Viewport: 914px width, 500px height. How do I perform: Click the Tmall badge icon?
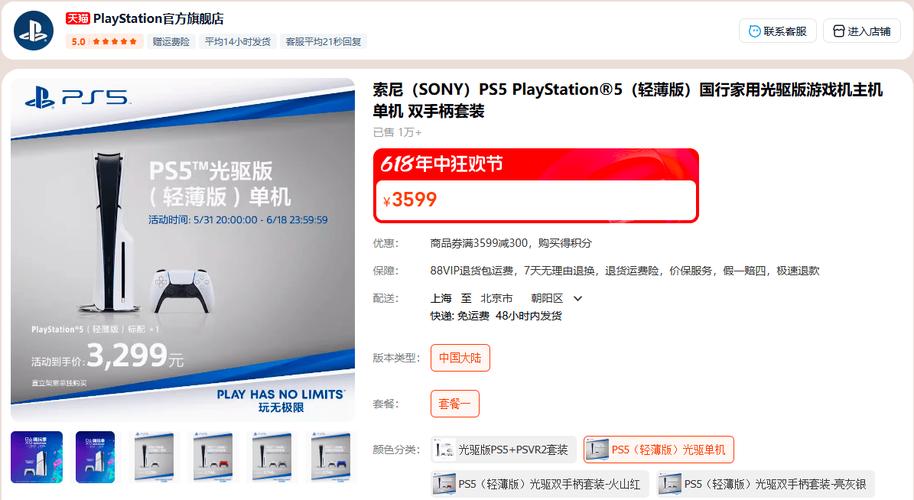[x=77, y=19]
